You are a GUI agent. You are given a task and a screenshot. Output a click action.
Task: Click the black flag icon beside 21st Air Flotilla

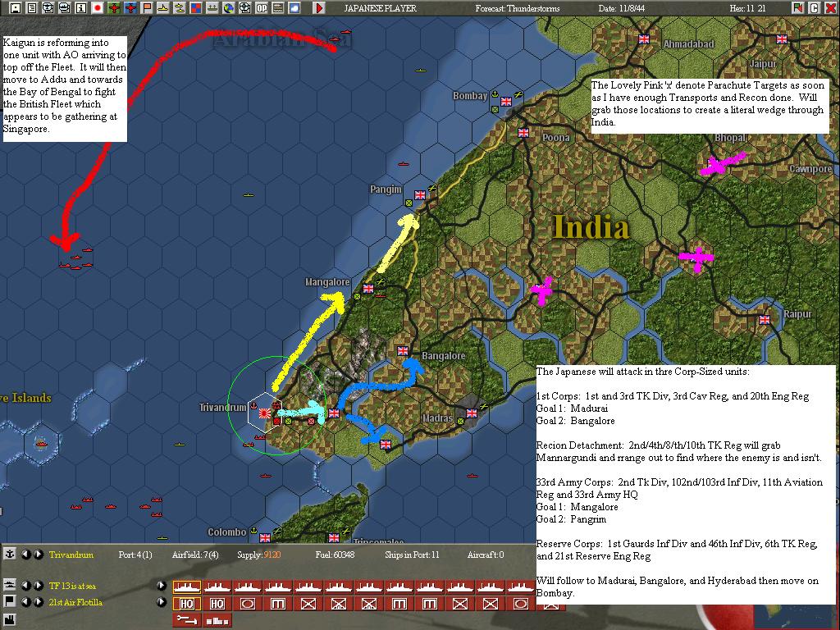pyautogui.click(x=9, y=601)
